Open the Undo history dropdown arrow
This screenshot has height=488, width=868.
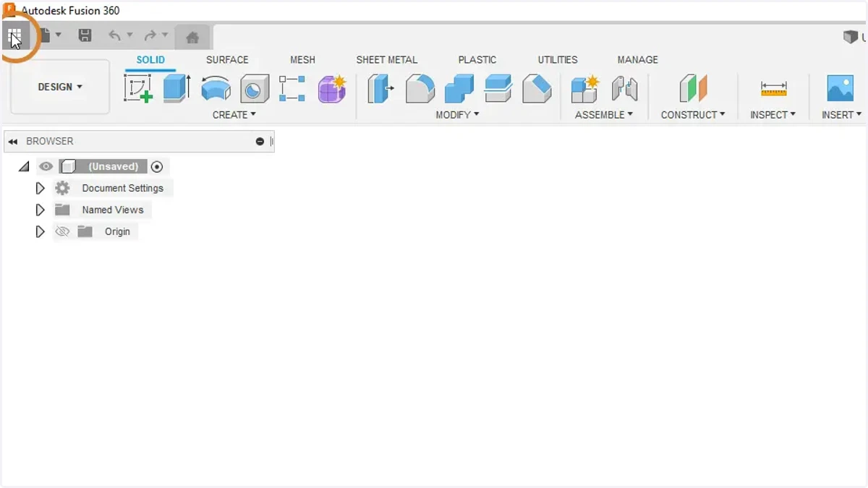pos(129,35)
